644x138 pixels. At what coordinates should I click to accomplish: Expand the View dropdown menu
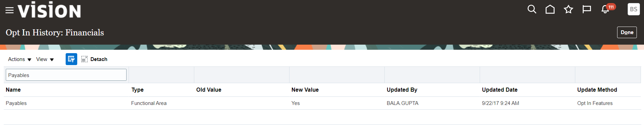[x=45, y=59]
